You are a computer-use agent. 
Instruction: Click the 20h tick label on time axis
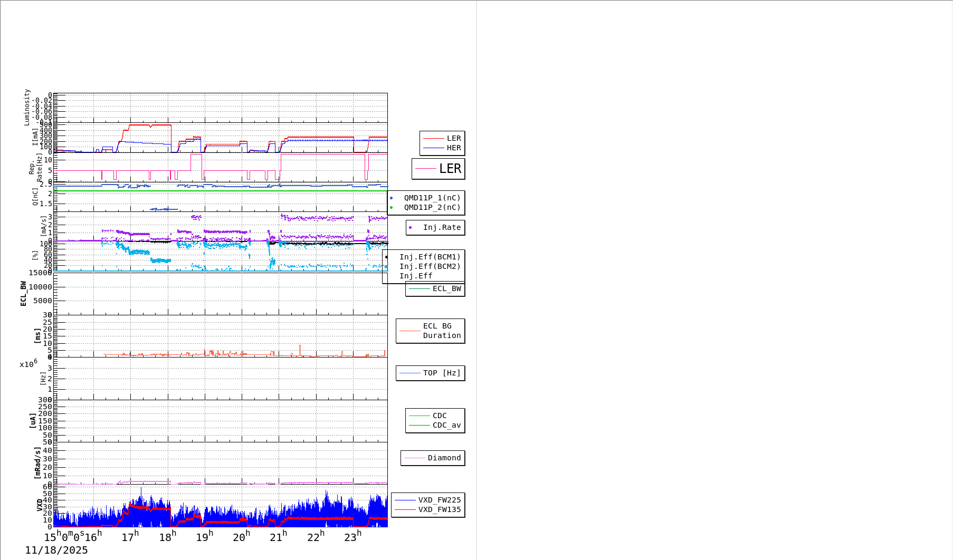pos(241,537)
